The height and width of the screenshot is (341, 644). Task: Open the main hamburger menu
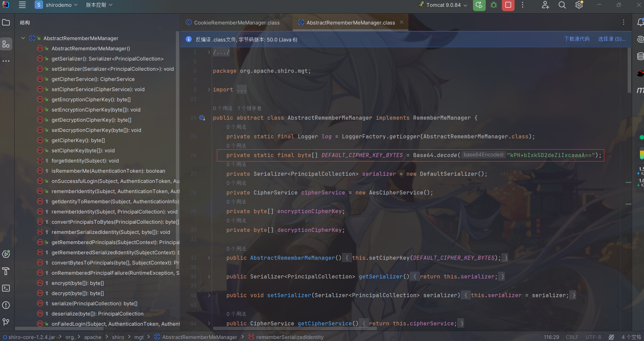point(22,5)
